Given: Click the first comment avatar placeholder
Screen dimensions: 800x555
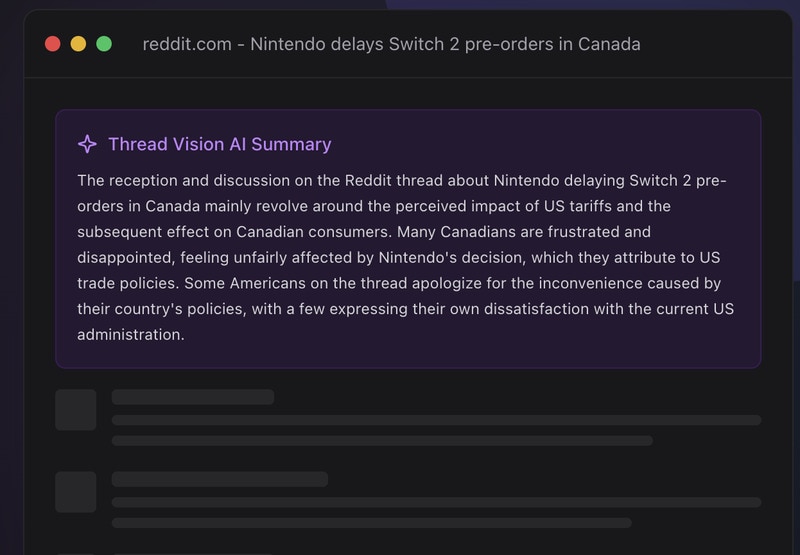Looking at the screenshot, I should click(x=75, y=410).
